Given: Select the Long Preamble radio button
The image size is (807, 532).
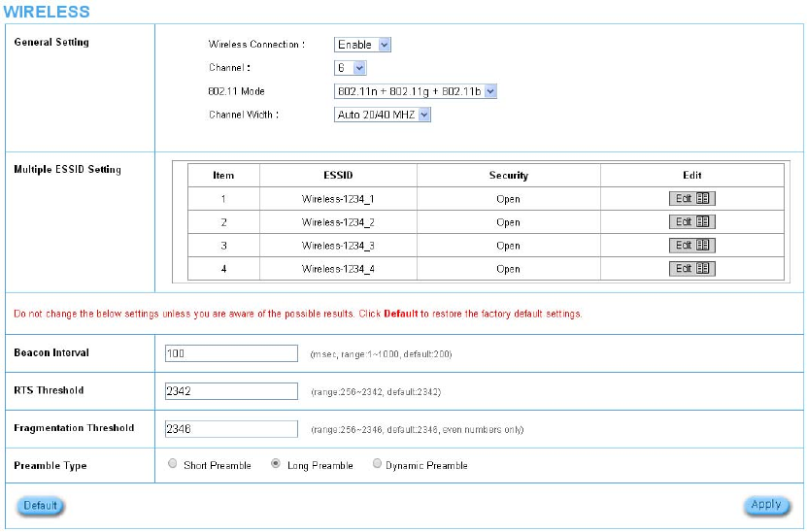Looking at the screenshot, I should pos(276,464).
